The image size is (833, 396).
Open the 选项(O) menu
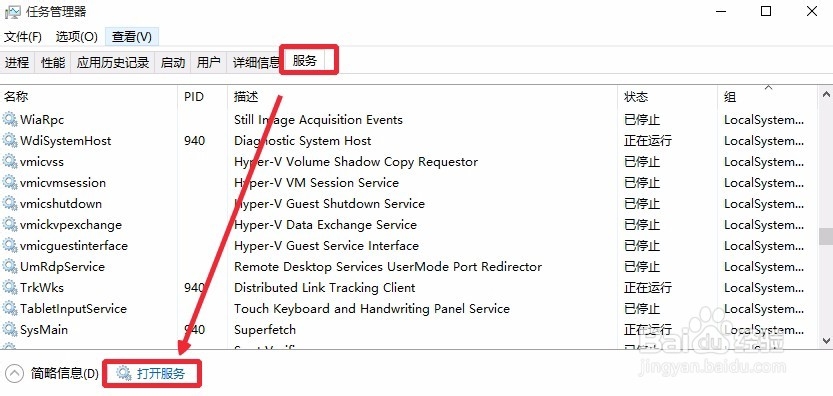[x=76, y=37]
